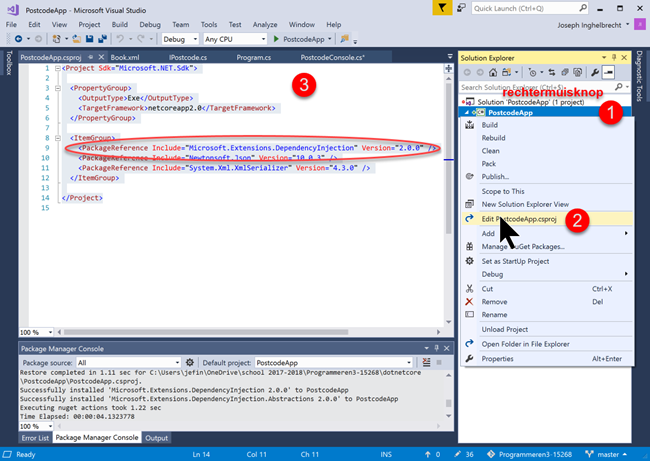Choose Edit PostcodeApp.csproj from context menu
Screen dimensions: 650x461
(x=547, y=219)
